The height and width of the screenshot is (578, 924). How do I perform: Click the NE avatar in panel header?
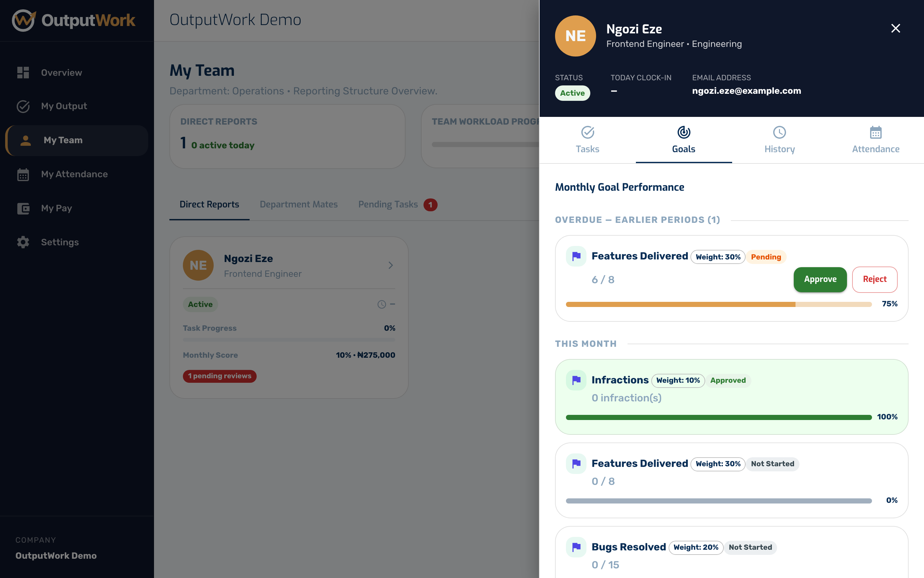[x=575, y=36]
